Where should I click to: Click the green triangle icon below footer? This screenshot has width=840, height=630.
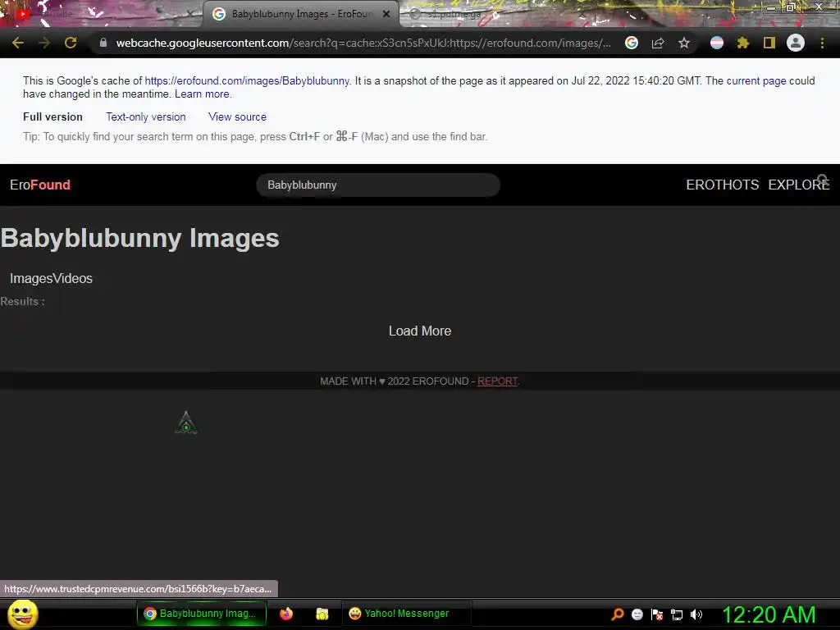(x=186, y=422)
